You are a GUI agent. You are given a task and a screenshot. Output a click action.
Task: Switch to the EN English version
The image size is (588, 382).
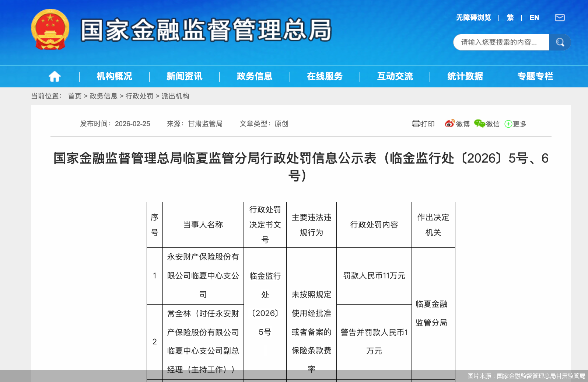tap(534, 18)
